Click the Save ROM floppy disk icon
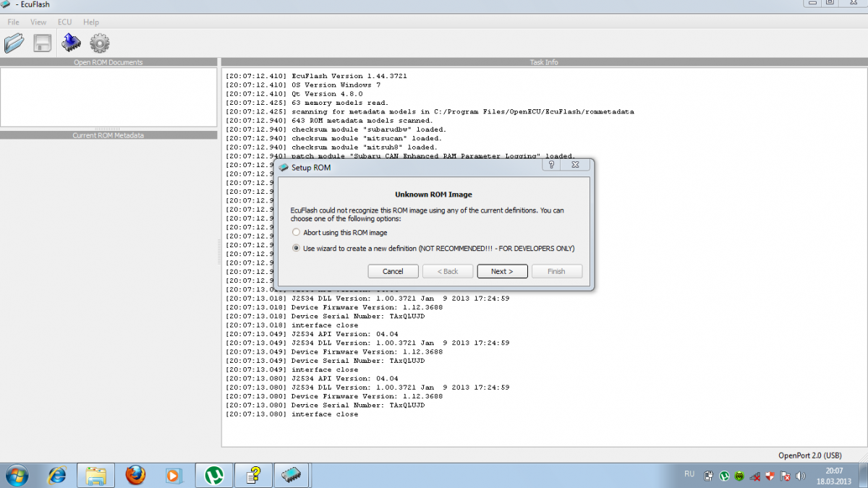The width and height of the screenshot is (868, 488). click(x=43, y=43)
